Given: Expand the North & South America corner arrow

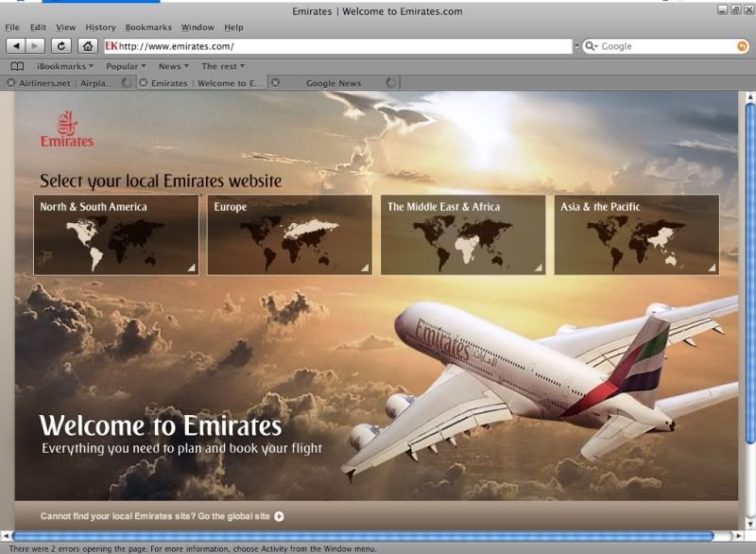Looking at the screenshot, I should [x=192, y=268].
